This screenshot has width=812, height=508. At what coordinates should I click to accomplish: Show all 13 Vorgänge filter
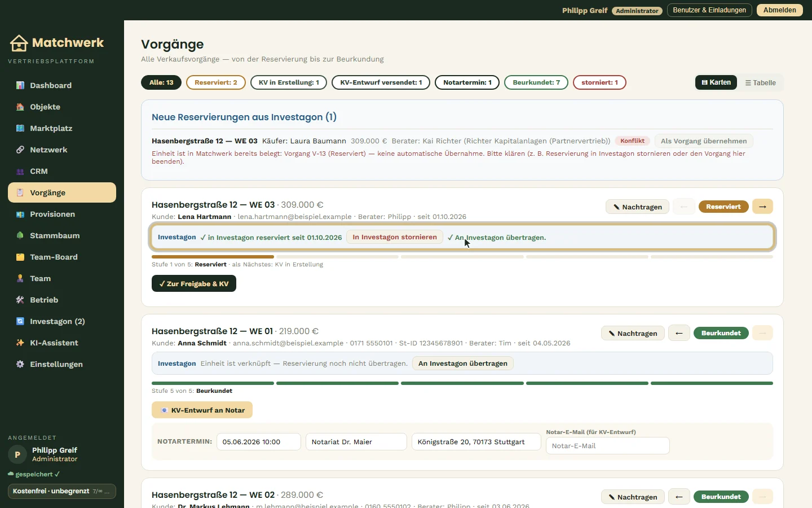(161, 82)
